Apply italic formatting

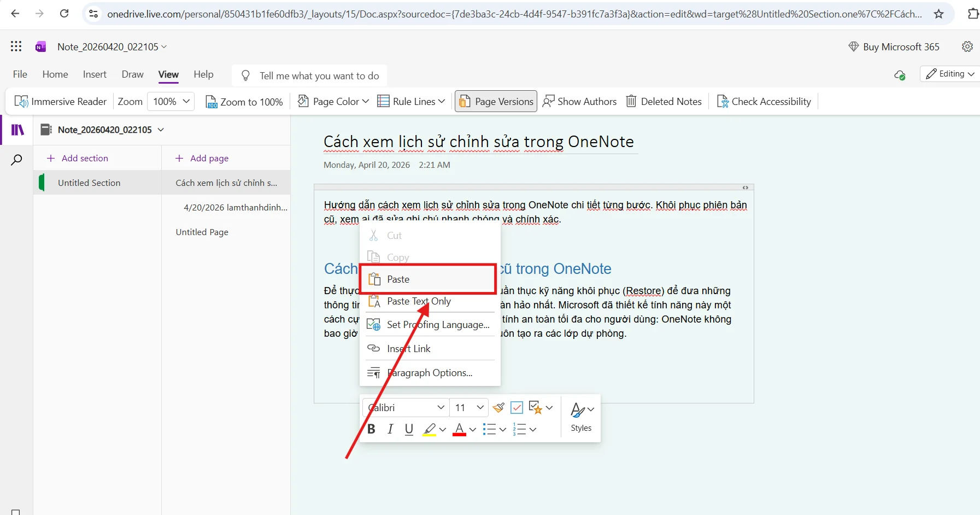click(x=390, y=429)
